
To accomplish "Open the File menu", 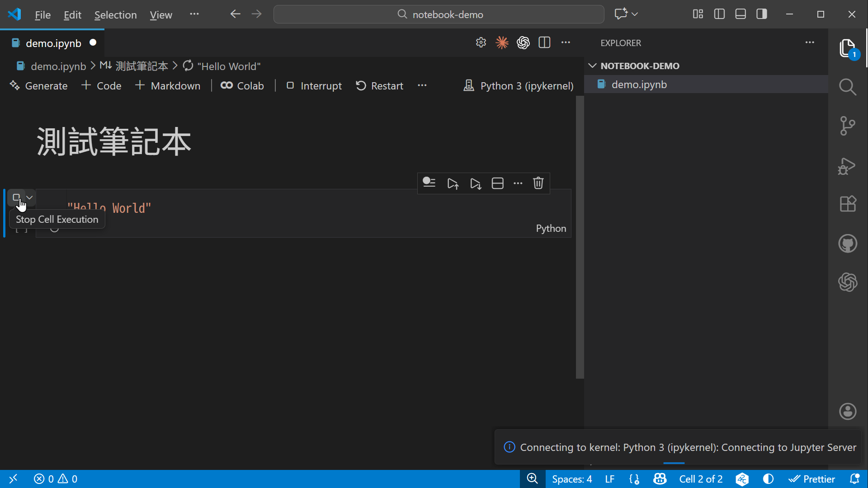I will tap(42, 14).
